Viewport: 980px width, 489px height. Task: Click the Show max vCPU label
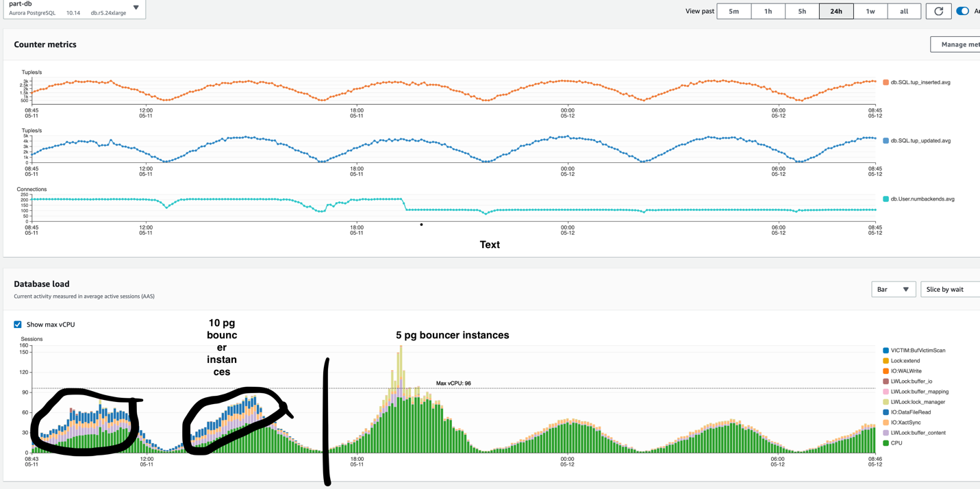click(51, 325)
